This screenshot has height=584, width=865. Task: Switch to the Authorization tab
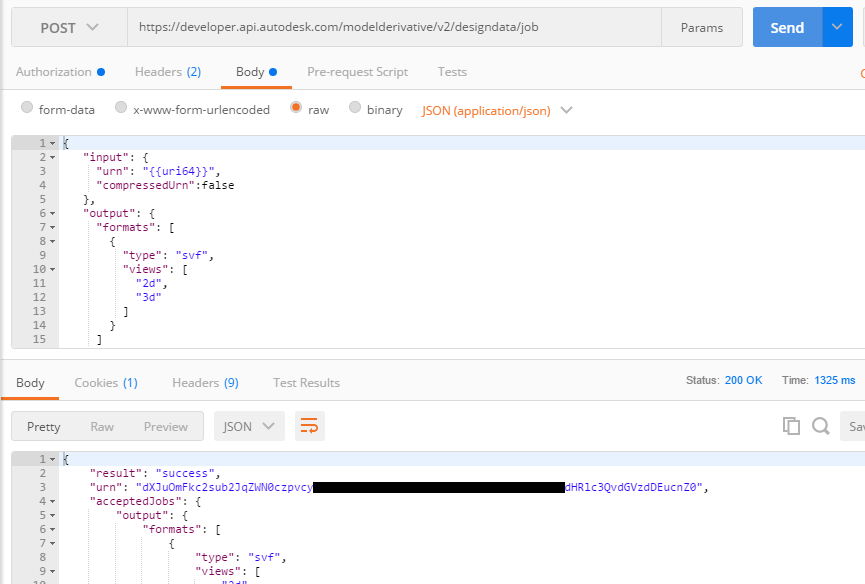[55, 71]
